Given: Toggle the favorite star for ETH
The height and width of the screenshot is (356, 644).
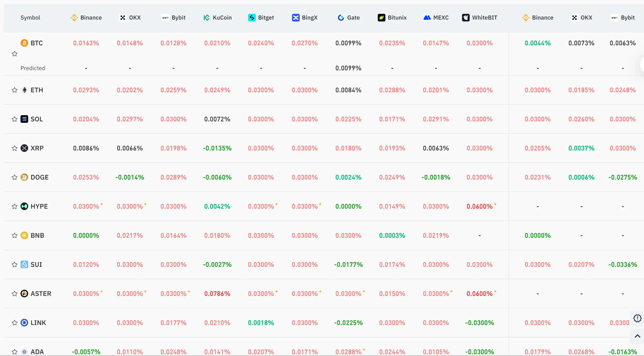Looking at the screenshot, I should point(15,90).
